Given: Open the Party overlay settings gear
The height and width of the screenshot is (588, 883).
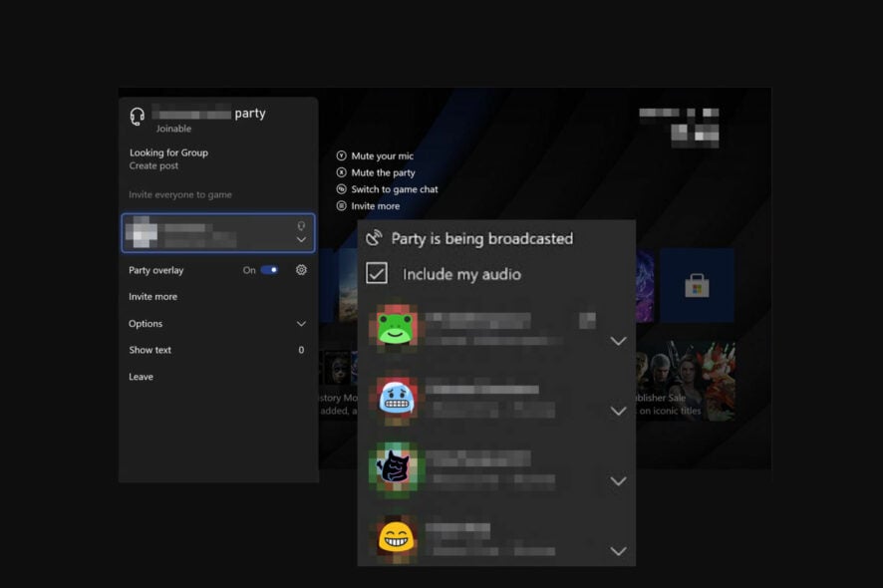Looking at the screenshot, I should [x=301, y=269].
